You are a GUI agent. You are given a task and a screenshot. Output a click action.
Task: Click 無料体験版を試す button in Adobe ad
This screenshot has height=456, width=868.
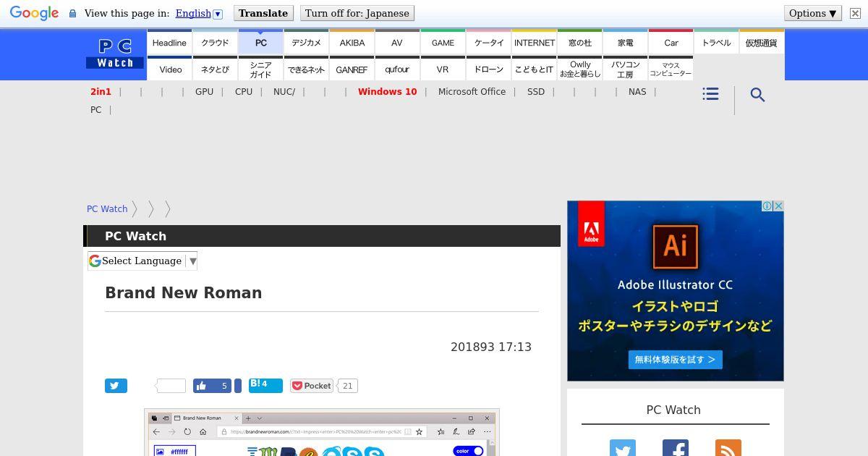[675, 359]
